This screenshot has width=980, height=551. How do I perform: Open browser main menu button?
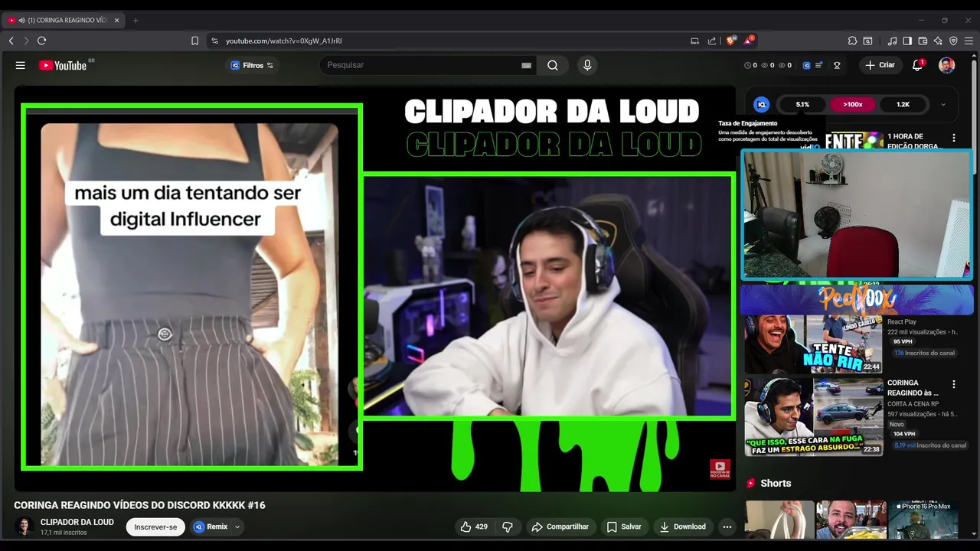tap(969, 41)
